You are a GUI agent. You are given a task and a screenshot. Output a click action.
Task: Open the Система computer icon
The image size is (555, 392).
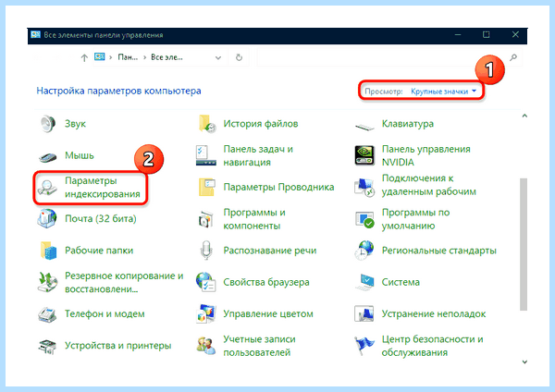[x=365, y=282]
